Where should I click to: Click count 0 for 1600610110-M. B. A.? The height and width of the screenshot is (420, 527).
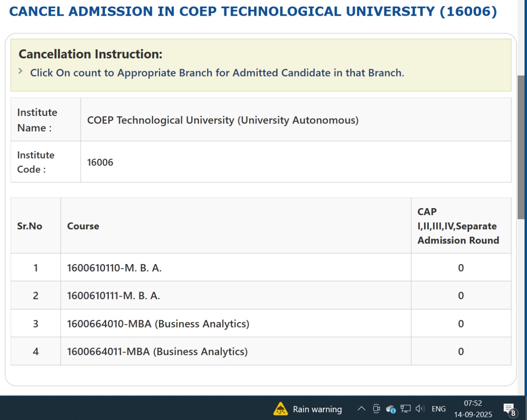461,268
